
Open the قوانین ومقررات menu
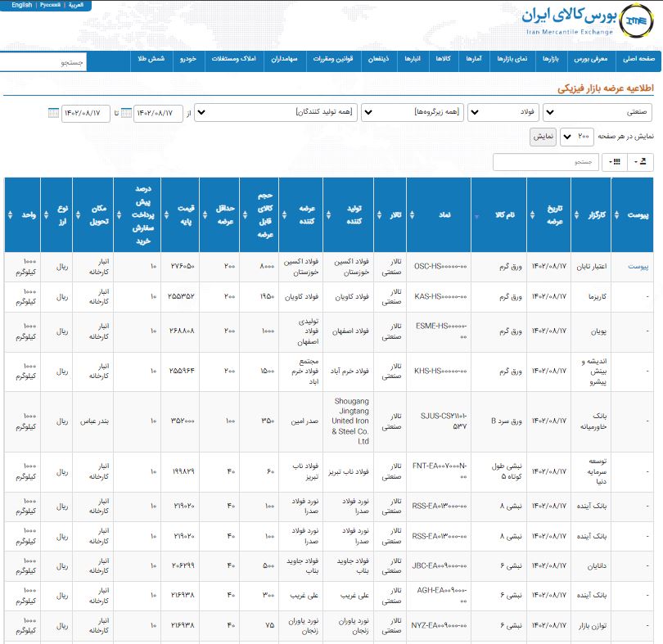tap(333, 59)
